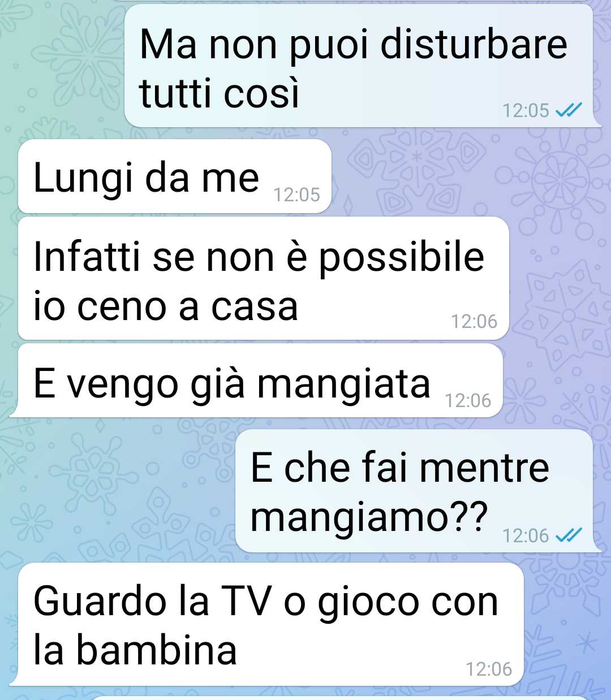Tap the word 'possibile' in the received bubble

(402, 258)
